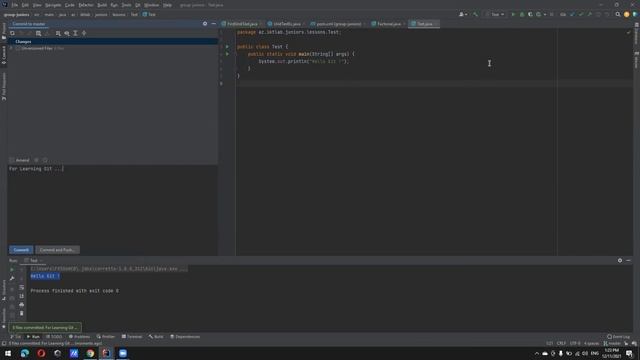Viewport: 640px width, 360px height.
Task: Click the Git Push arrow in top toolbar
Action: 589,14
